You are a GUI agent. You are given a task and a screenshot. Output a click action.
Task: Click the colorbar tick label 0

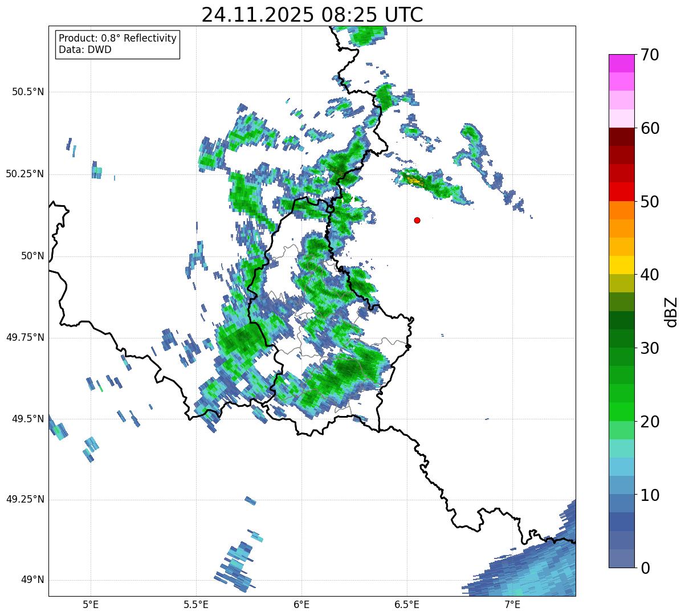(x=645, y=568)
